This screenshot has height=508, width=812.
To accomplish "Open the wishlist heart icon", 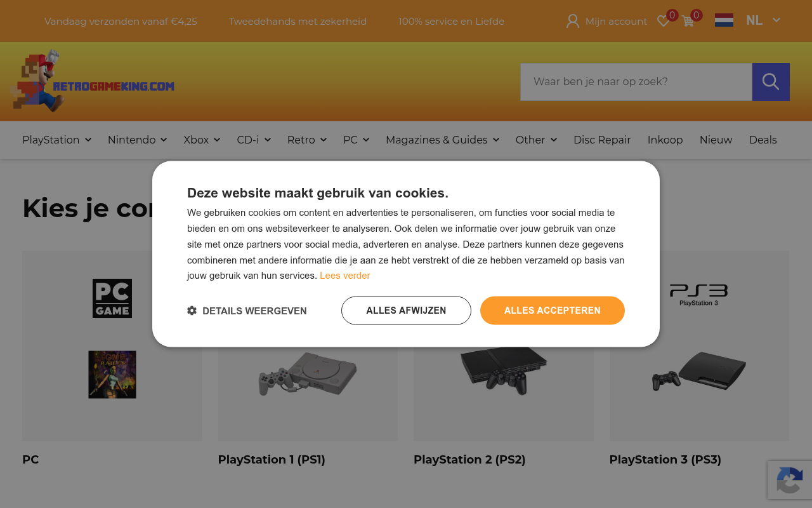I will coord(664,22).
